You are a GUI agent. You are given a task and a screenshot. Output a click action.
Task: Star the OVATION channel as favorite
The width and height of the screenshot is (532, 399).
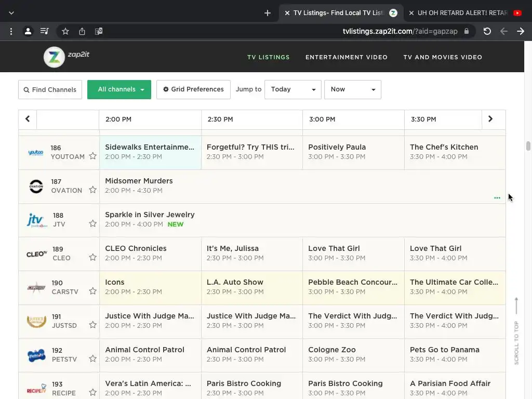coord(92,190)
